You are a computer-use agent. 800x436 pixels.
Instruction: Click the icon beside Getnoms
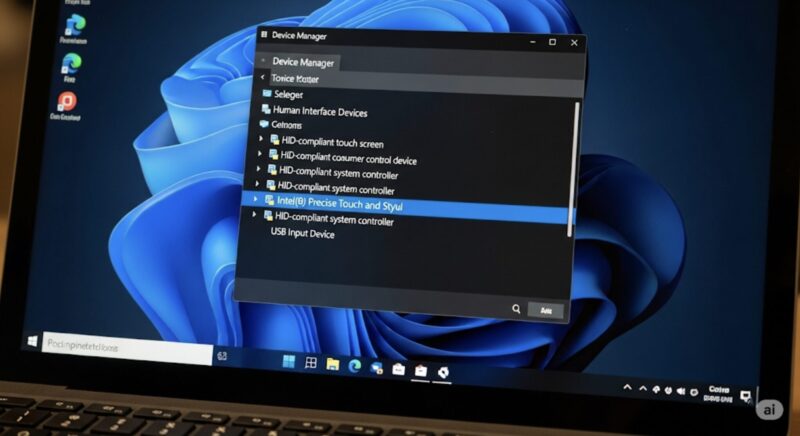click(264, 124)
